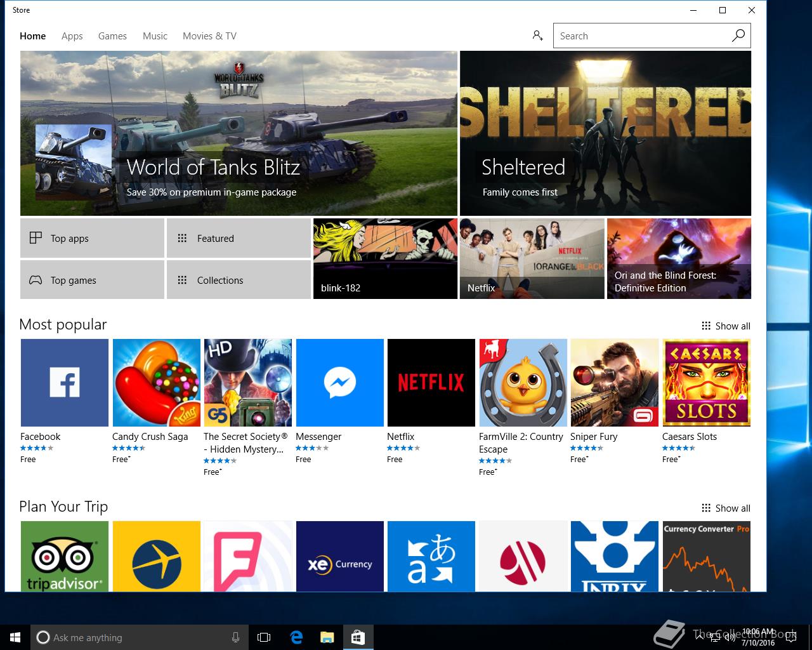Screen dimensions: 812x650
Task: Open the Expedia airplane app tile
Action: (157, 557)
